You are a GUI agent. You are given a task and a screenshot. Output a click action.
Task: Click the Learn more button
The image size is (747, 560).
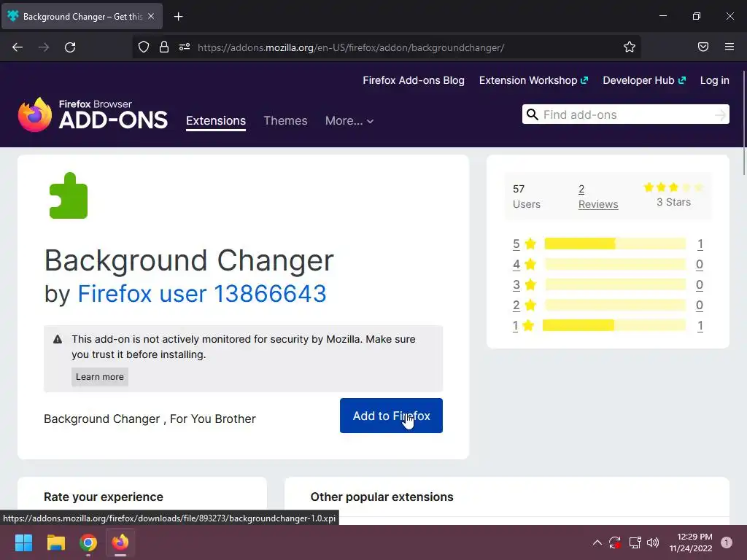(99, 377)
